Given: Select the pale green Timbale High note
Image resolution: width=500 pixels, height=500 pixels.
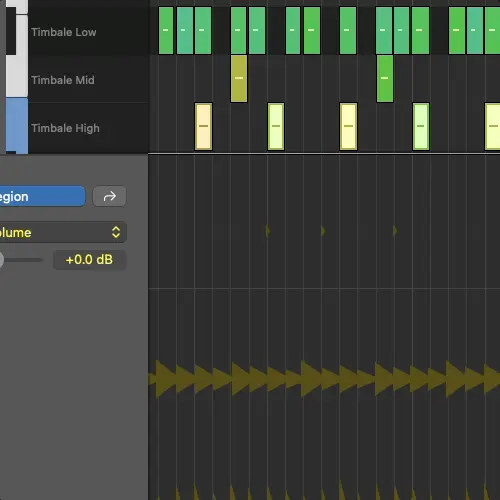Looking at the screenshot, I should [x=421, y=127].
